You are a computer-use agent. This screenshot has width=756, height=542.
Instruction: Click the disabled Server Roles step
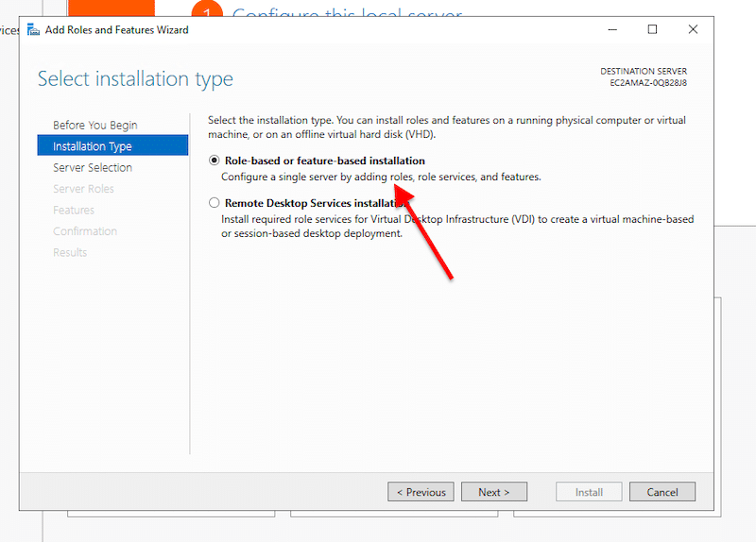(x=83, y=189)
